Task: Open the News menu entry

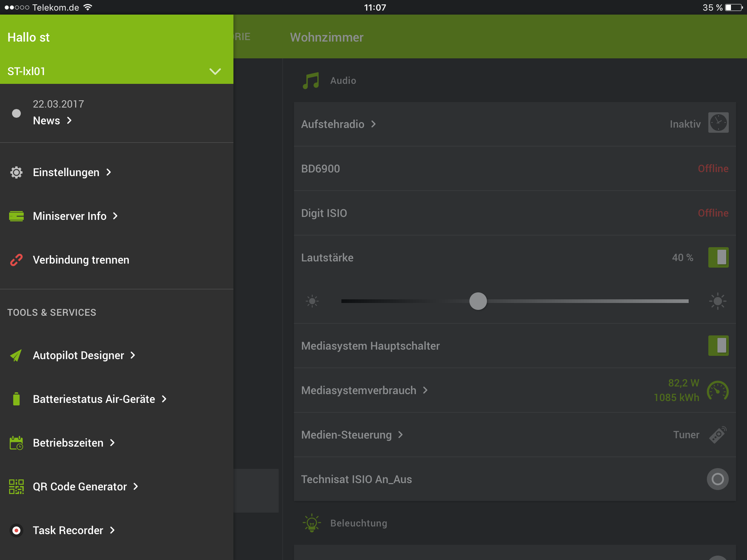Action: click(x=47, y=121)
